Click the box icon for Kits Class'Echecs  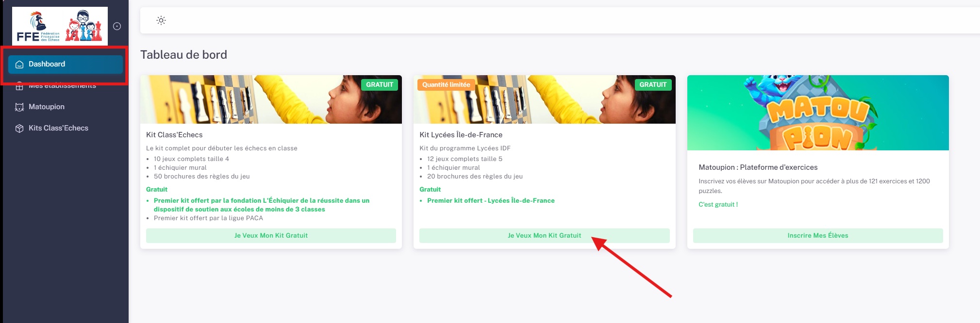(x=19, y=129)
